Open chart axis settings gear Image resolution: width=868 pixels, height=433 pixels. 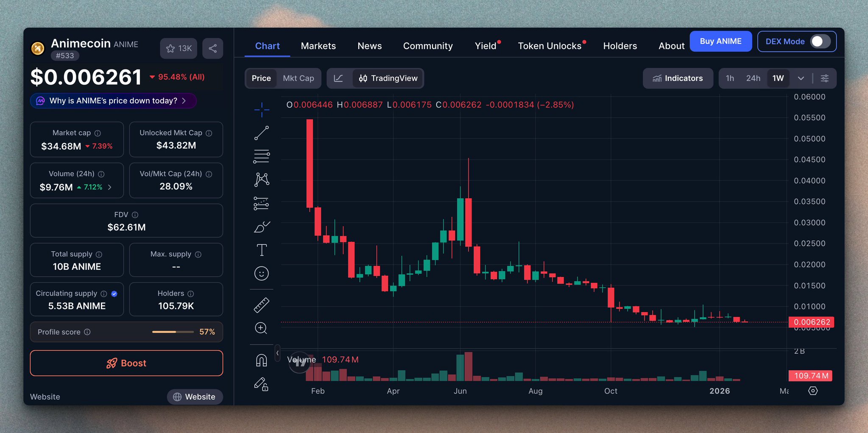pyautogui.click(x=813, y=391)
